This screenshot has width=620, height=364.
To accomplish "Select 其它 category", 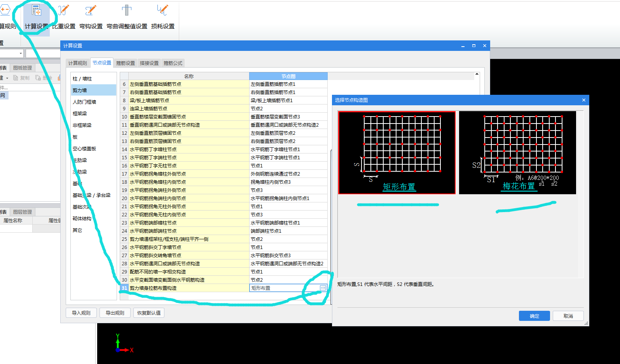I will coord(94,230).
